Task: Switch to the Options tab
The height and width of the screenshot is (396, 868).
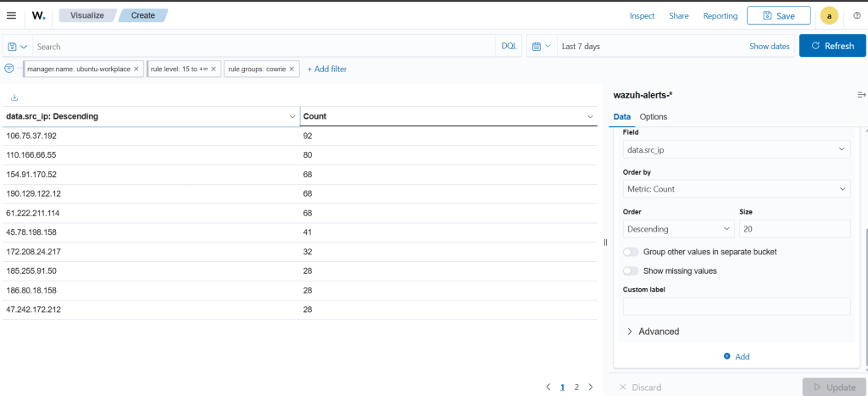Action: point(653,117)
